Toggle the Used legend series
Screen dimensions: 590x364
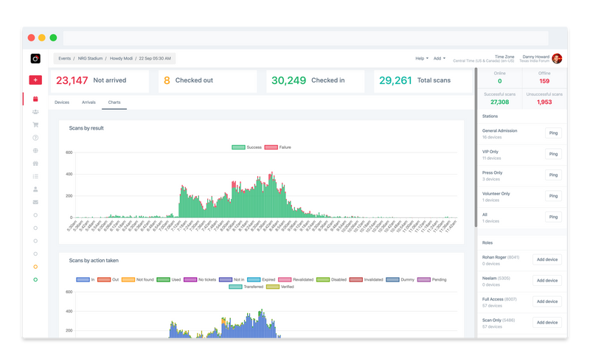[169, 280]
